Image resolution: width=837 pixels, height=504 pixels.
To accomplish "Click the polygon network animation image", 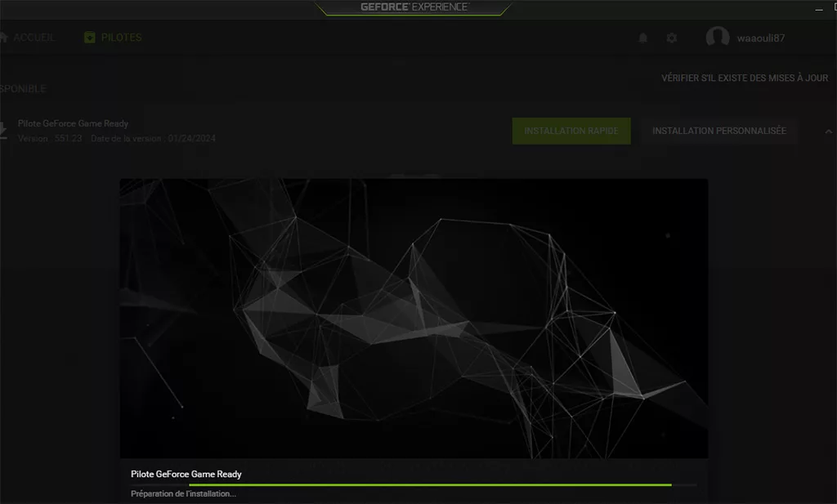I will pyautogui.click(x=414, y=319).
